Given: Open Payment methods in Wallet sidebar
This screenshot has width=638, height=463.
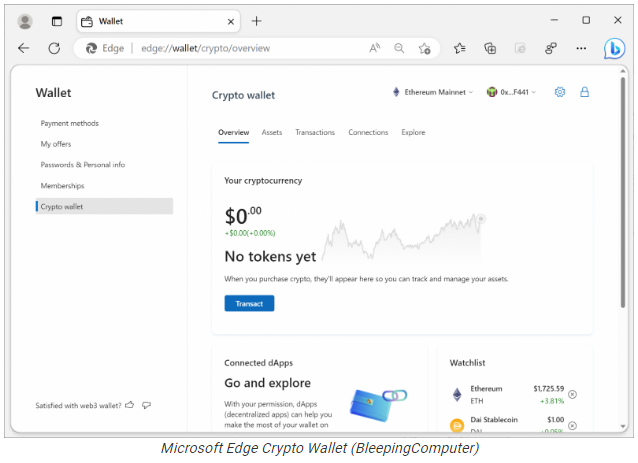Looking at the screenshot, I should click(70, 123).
